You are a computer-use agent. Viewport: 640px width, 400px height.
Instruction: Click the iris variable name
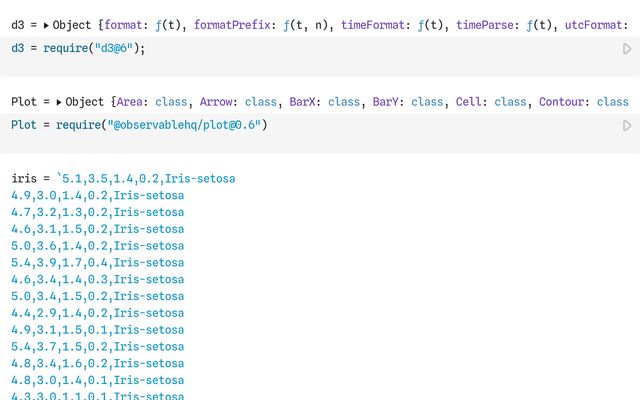pyautogui.click(x=23, y=179)
